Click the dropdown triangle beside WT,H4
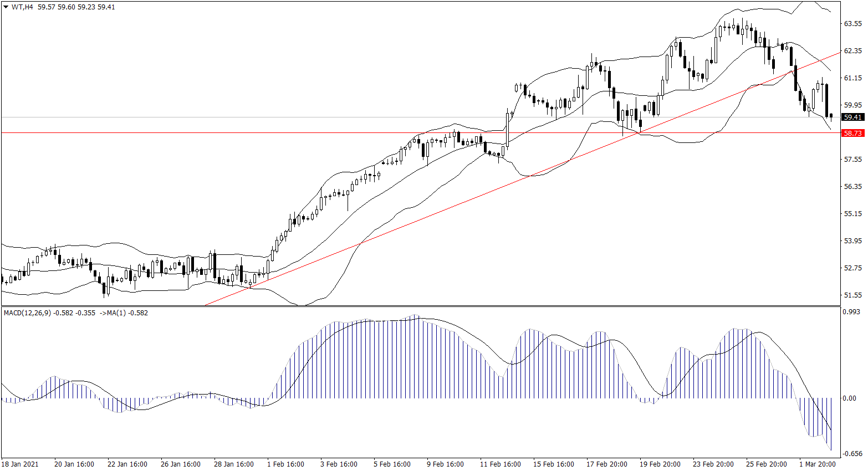Image resolution: width=868 pixels, height=471 pixels. [6, 7]
